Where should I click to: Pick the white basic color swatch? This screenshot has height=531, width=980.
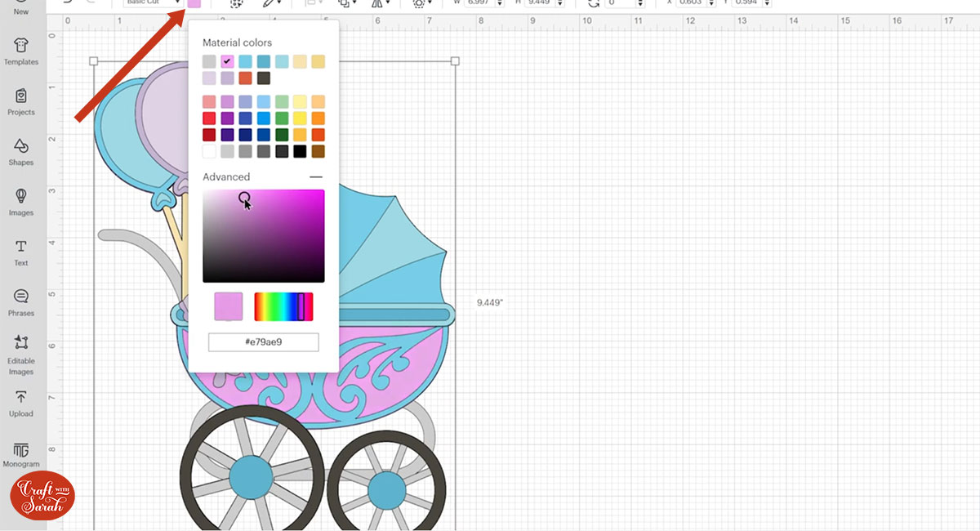point(209,151)
